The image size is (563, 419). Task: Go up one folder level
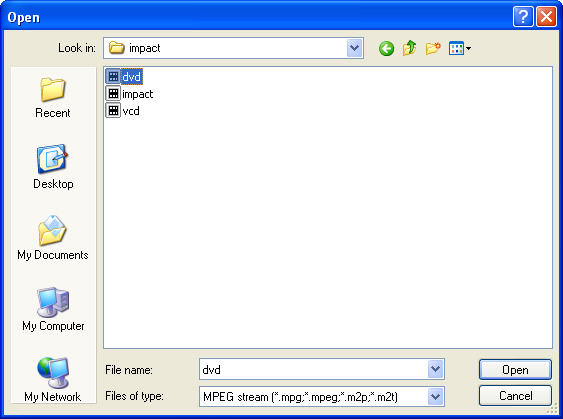click(x=410, y=48)
